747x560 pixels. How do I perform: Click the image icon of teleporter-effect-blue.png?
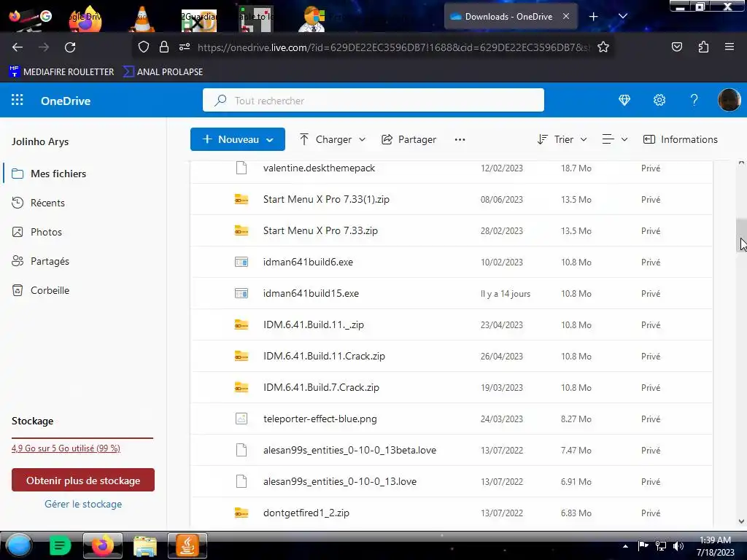[x=241, y=419]
